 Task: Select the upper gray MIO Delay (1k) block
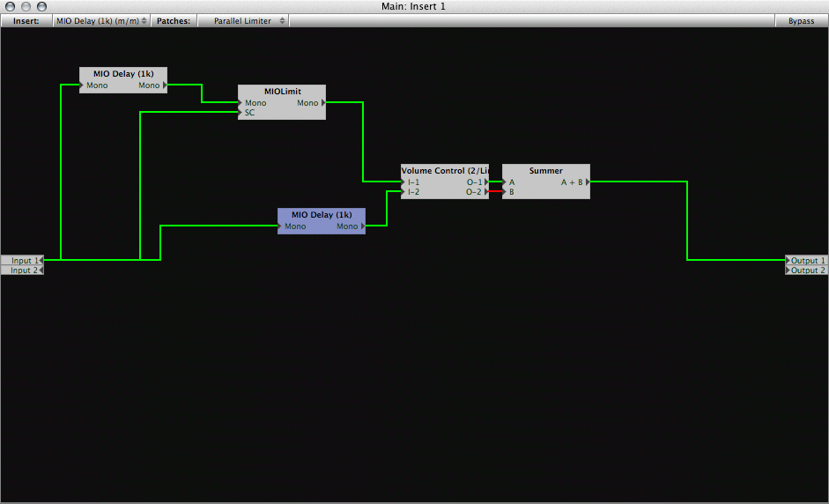[123, 80]
